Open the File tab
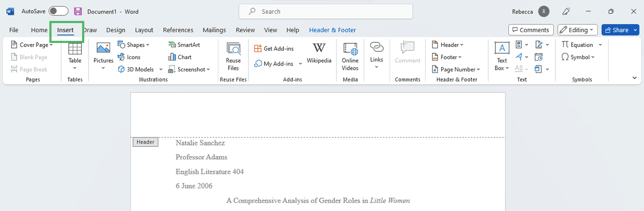 [14, 30]
